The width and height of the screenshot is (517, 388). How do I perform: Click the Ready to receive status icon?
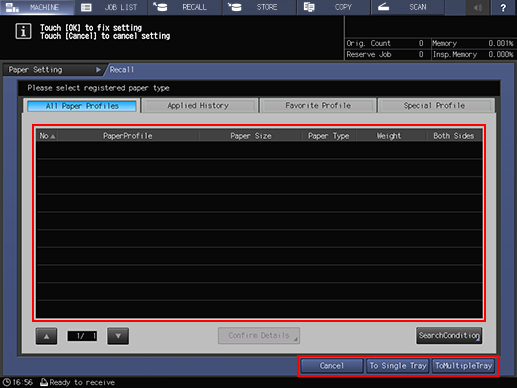(44, 382)
